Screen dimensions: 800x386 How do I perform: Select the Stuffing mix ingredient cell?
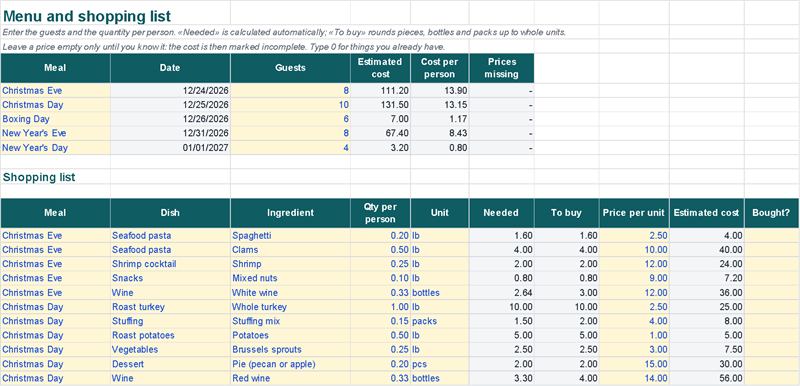(x=290, y=321)
